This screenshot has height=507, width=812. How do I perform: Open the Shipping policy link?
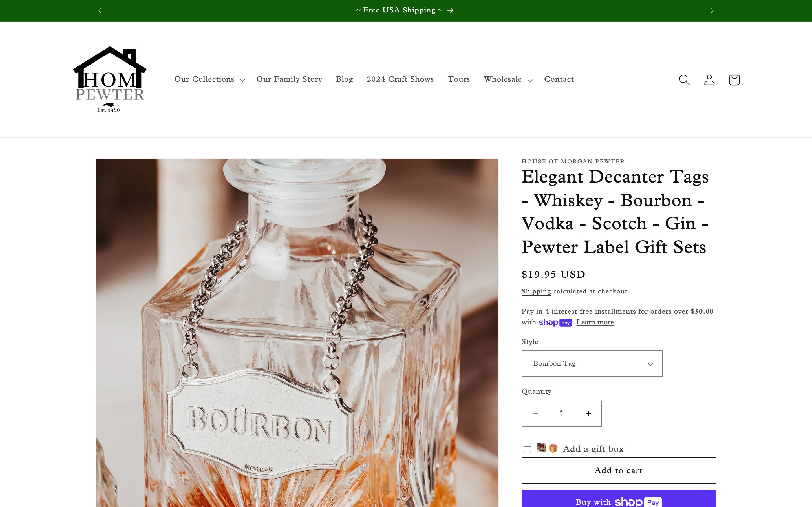point(536,292)
